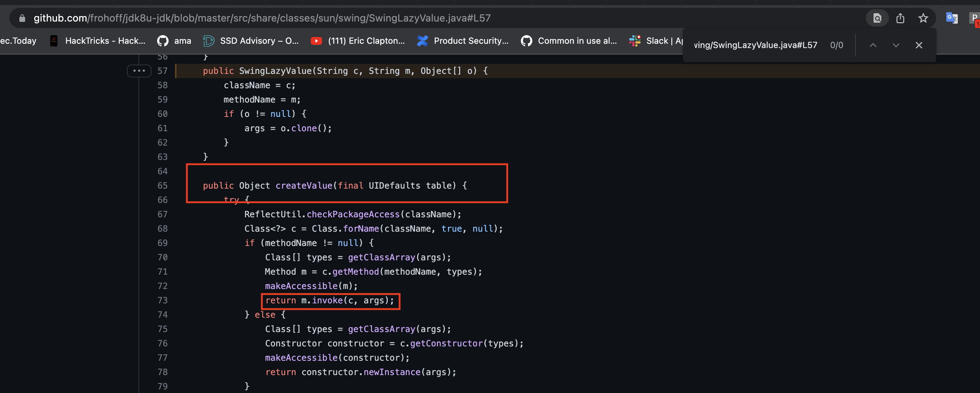Open the Google Translate extension icon
This screenshot has height=393, width=980.
(951, 18)
